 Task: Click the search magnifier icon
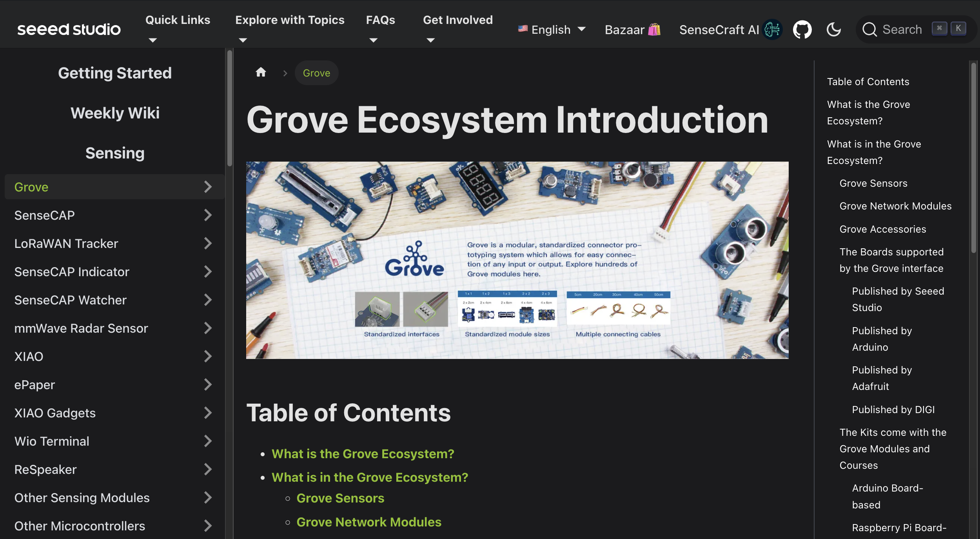870,29
